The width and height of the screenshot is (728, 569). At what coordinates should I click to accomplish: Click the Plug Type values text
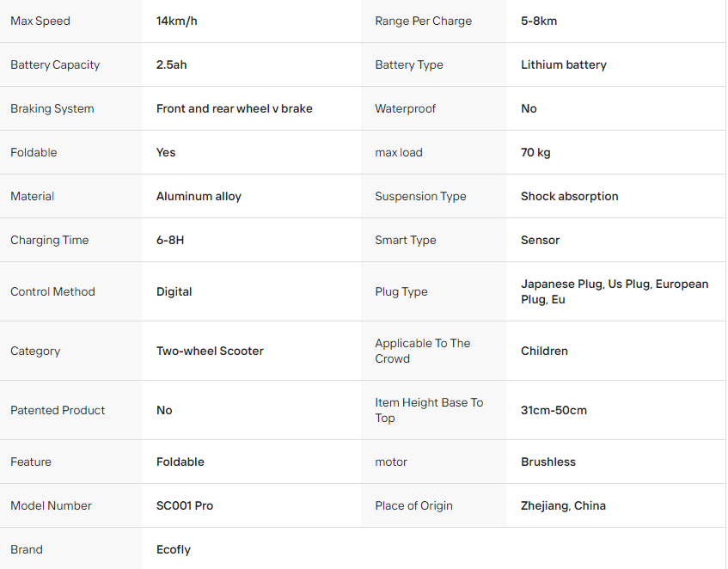(x=615, y=291)
